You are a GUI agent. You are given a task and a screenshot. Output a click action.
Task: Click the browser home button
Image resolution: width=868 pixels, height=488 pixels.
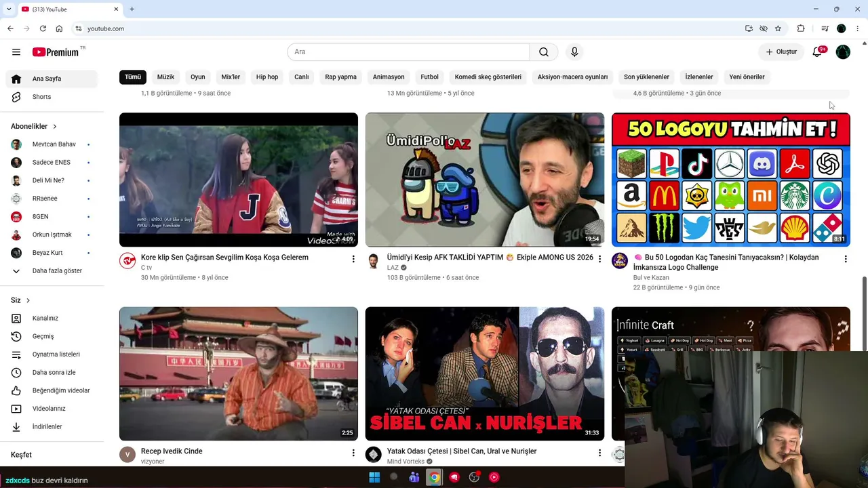[59, 28]
